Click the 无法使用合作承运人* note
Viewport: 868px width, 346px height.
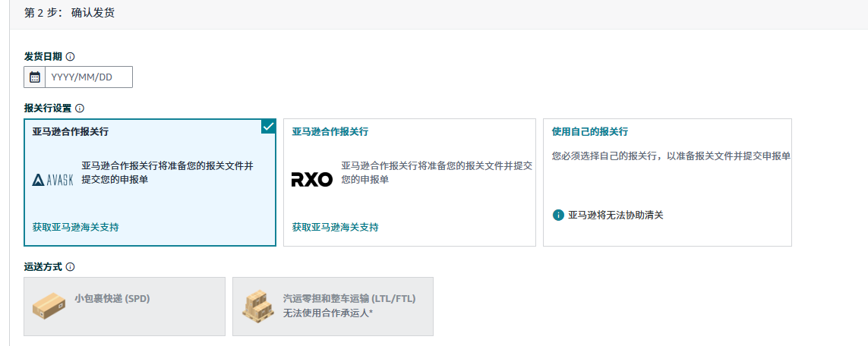(328, 313)
